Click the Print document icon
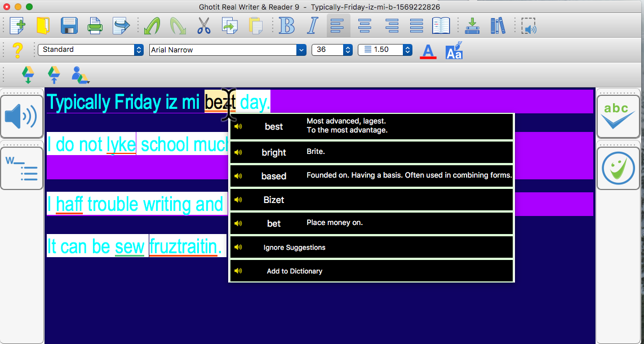The image size is (644, 344). [95, 25]
